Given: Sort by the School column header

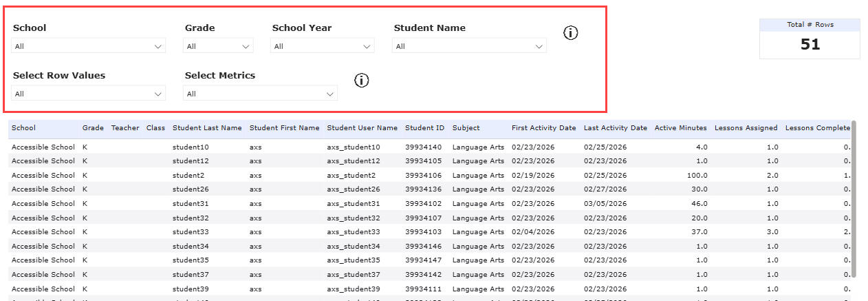Looking at the screenshot, I should coord(24,128).
